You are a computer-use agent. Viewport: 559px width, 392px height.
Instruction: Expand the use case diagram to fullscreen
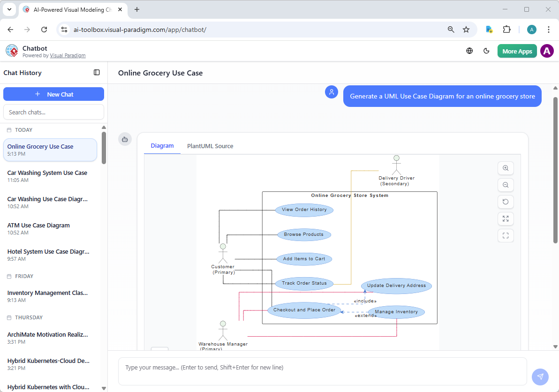506,219
